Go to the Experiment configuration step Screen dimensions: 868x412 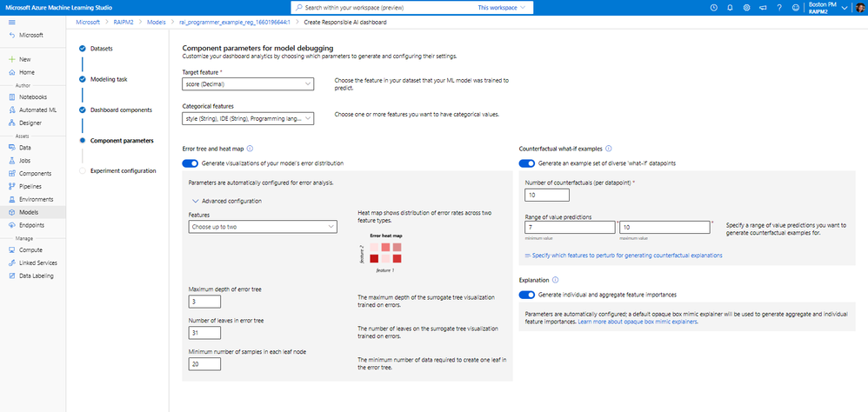click(123, 171)
